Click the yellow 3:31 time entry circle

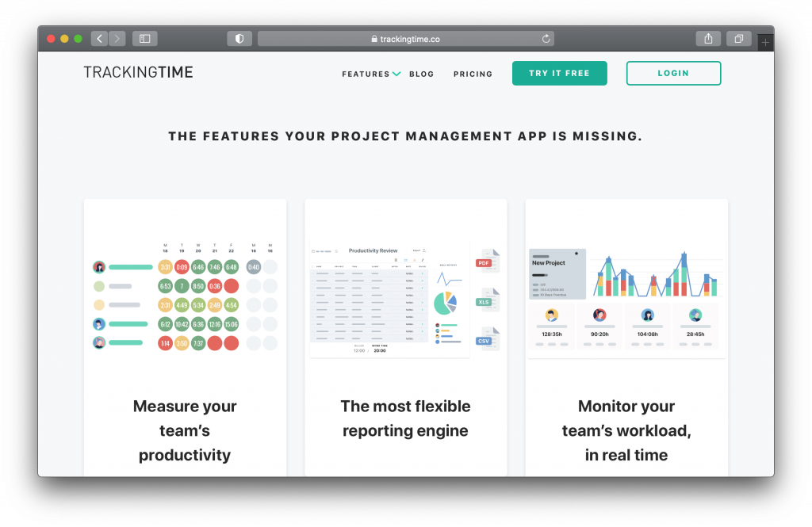coord(165,267)
